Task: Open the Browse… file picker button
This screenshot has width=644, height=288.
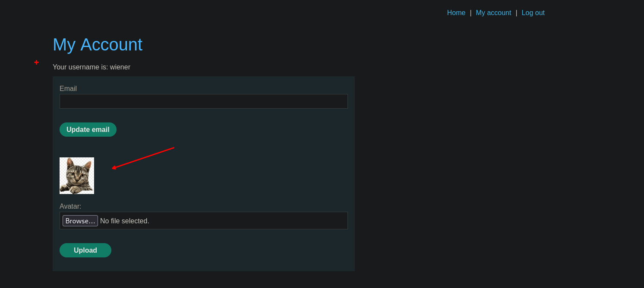Action: [80, 221]
